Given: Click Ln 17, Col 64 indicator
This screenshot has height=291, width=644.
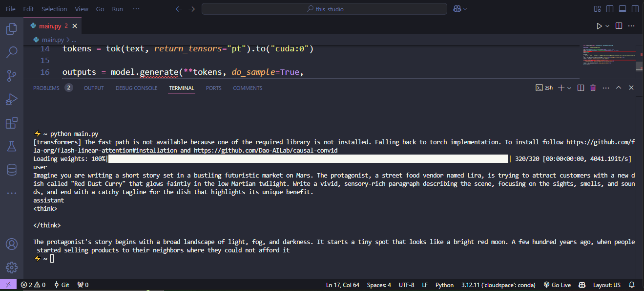Looking at the screenshot, I should tap(343, 285).
